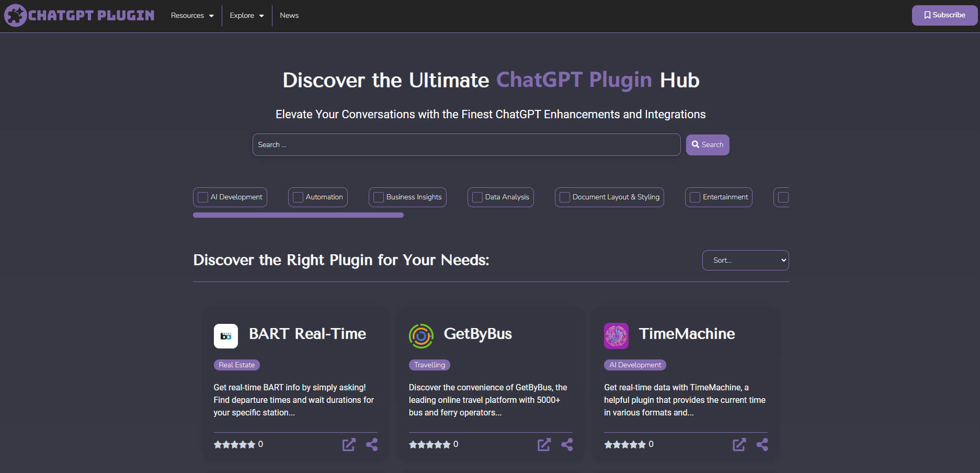Viewport: 980px width, 473px height.
Task: Click the BART Real-Time description text
Action: click(x=294, y=400)
